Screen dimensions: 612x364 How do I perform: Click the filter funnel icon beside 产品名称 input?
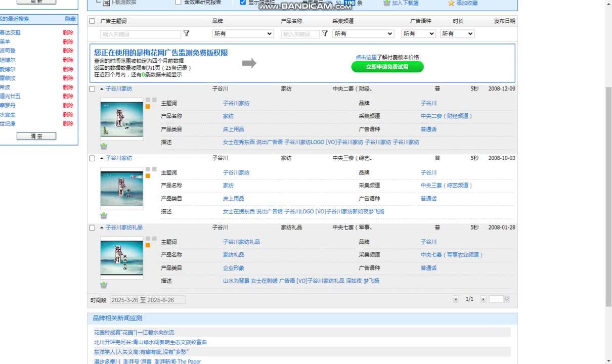coord(325,33)
